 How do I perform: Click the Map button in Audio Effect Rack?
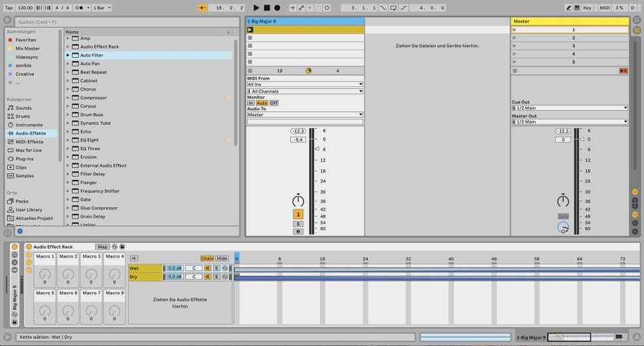point(102,247)
